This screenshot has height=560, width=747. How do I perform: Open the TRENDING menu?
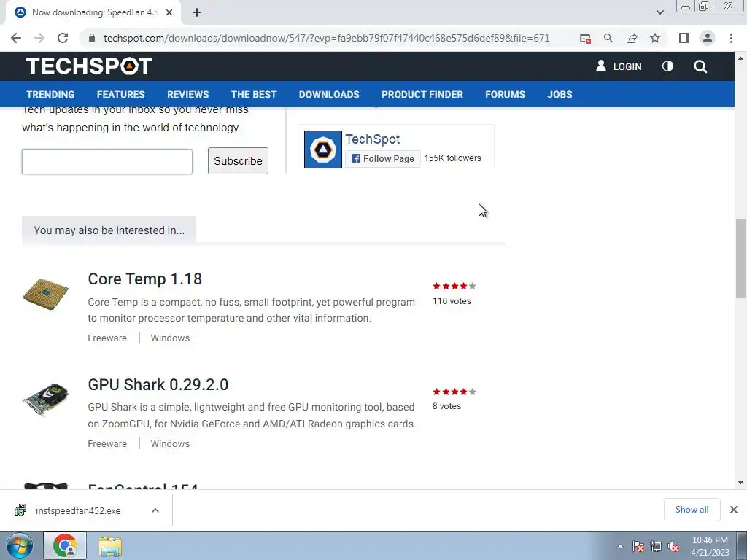click(x=50, y=94)
